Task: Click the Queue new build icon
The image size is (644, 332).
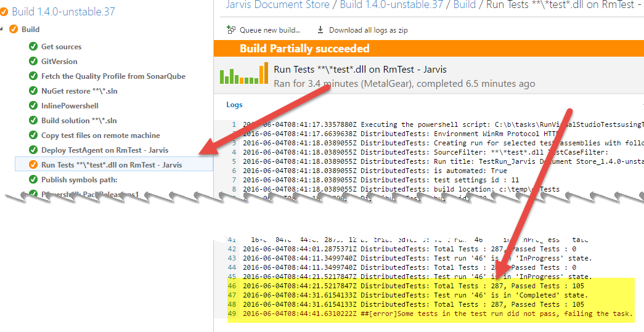Action: [231, 30]
